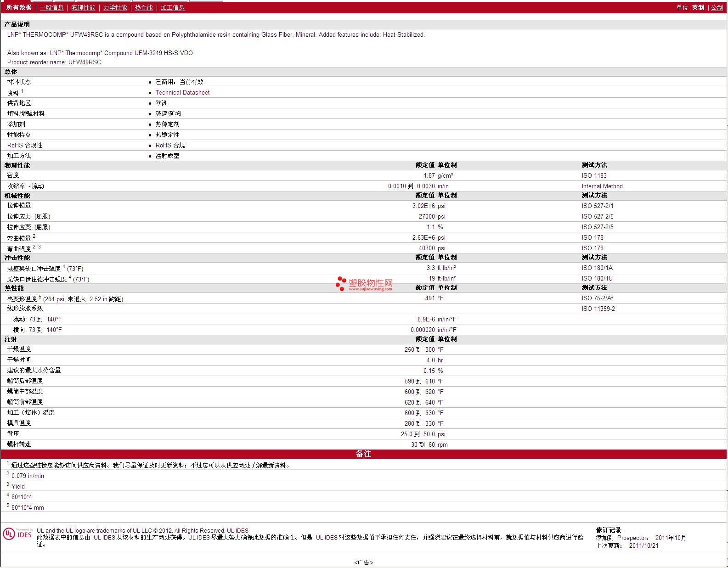Image resolution: width=728 pixels, height=568 pixels.
Task: Click the red 备注 header bar
Action: (x=363, y=454)
